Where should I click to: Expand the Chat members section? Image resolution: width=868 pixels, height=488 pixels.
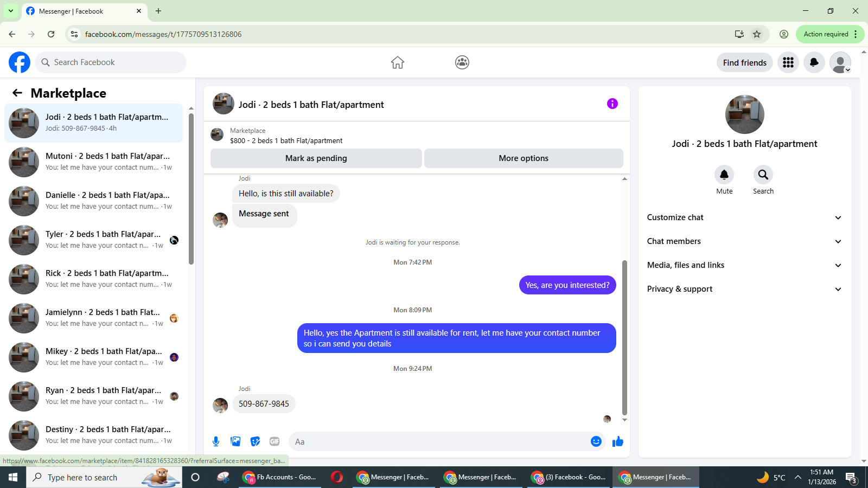tap(744, 241)
